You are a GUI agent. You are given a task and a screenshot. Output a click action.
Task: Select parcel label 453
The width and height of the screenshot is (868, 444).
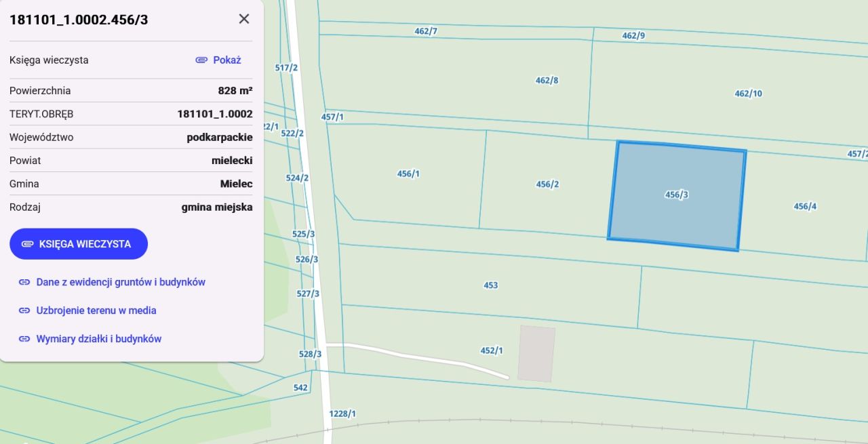click(x=491, y=285)
